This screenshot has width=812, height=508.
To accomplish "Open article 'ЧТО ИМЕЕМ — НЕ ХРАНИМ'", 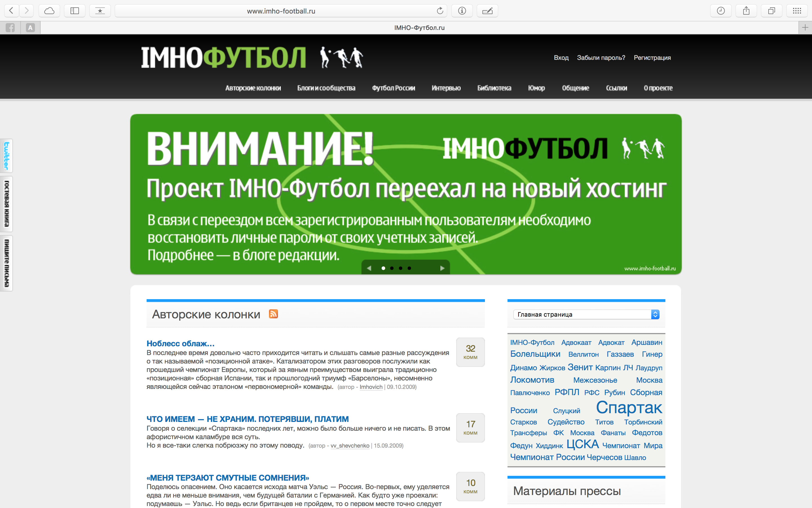I will tap(248, 419).
